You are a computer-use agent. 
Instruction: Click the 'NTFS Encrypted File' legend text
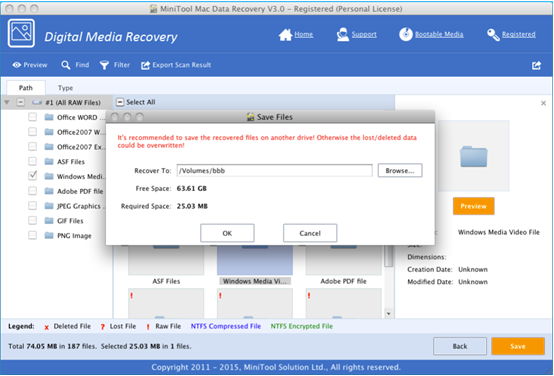(x=302, y=326)
